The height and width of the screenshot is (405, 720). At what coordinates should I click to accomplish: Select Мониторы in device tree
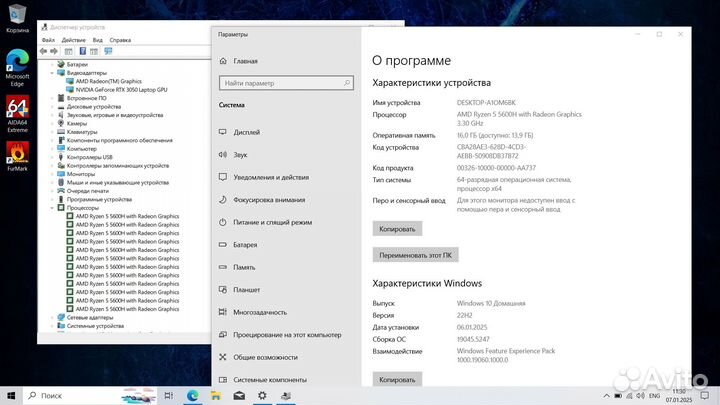[x=81, y=174]
